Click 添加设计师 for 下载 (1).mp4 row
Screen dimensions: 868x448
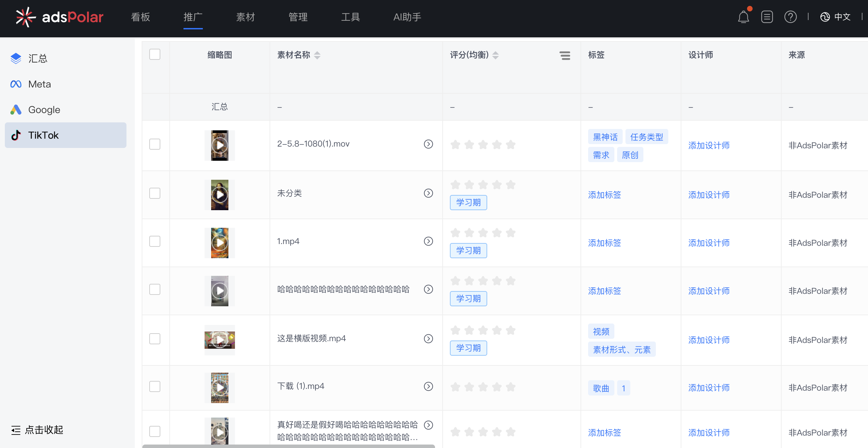[709, 388]
